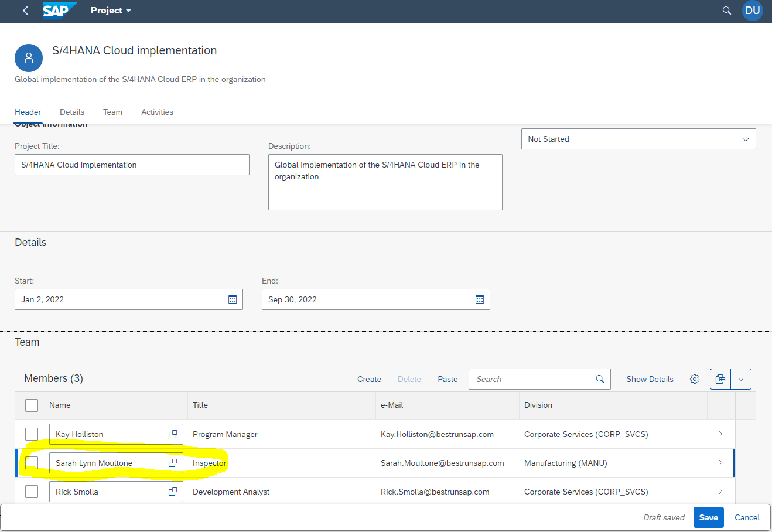Click the Development Analyst title cell
The width and height of the screenshot is (772, 532).
[231, 492]
